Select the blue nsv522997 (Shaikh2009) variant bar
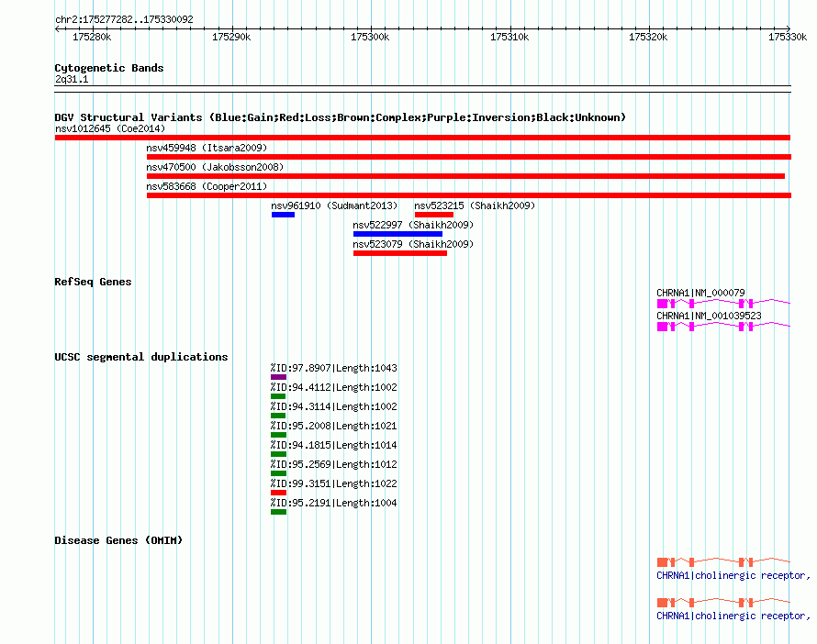This screenshot has height=644, width=817. [x=397, y=234]
